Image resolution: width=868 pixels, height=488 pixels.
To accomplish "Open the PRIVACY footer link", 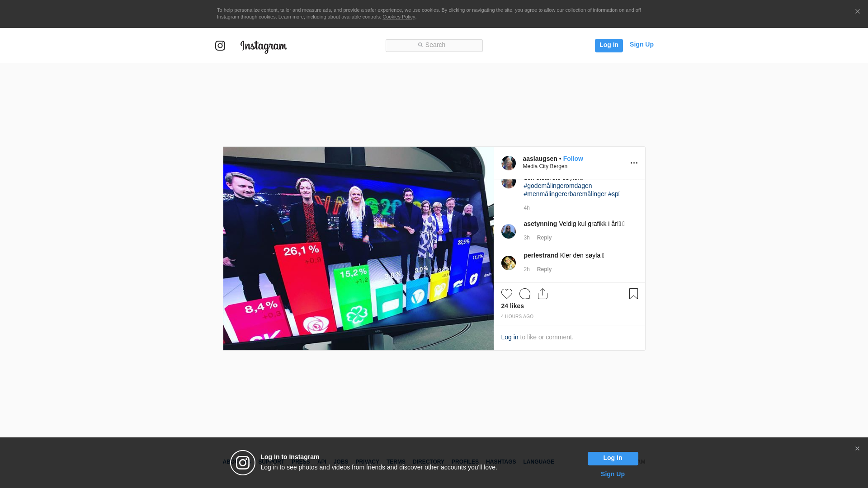I will point(367,462).
